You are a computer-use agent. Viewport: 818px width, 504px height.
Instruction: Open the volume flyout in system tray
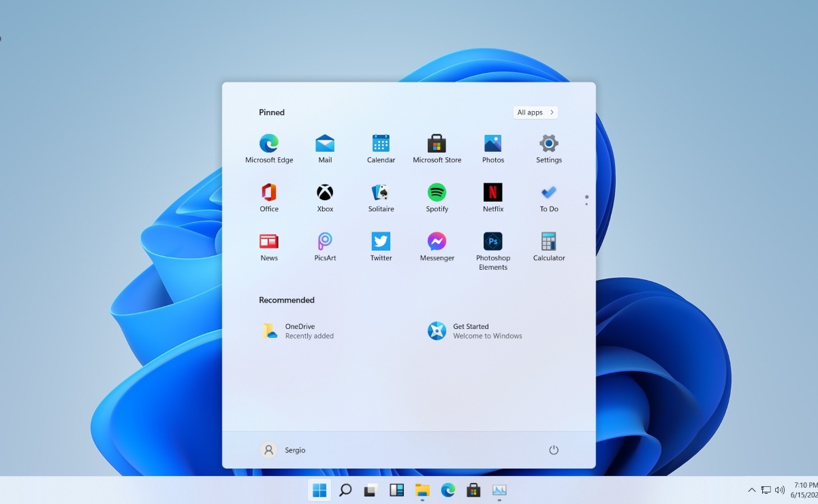point(781,490)
